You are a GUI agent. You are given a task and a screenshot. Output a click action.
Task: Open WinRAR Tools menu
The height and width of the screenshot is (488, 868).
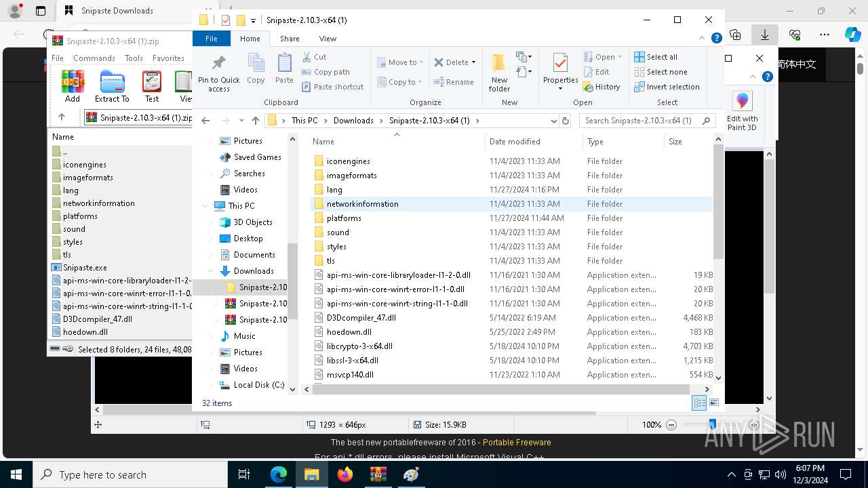click(x=134, y=58)
